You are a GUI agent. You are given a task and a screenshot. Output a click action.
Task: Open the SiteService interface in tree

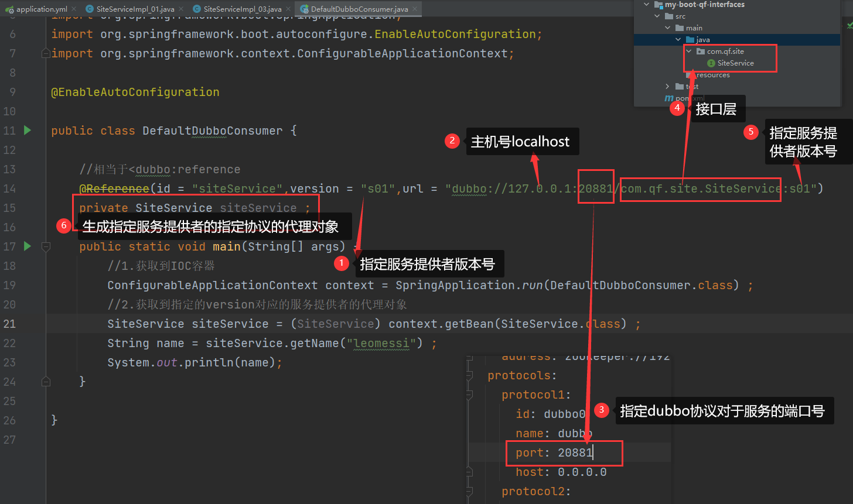735,63
